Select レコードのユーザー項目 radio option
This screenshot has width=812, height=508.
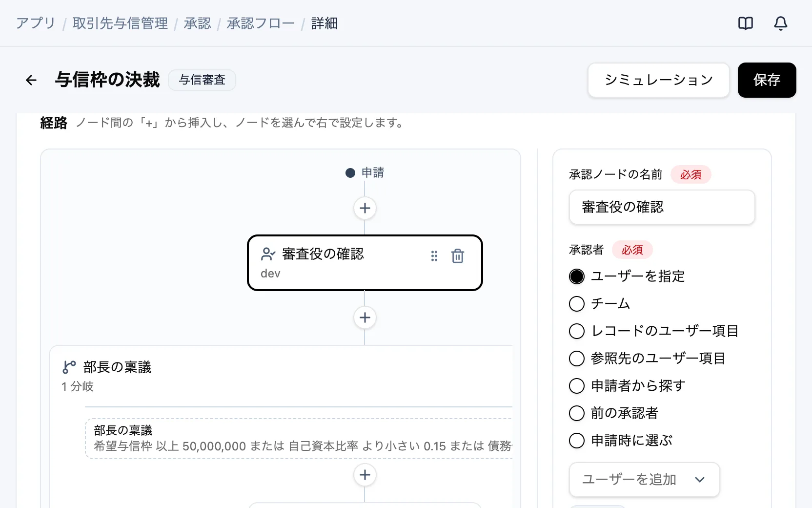pos(577,331)
